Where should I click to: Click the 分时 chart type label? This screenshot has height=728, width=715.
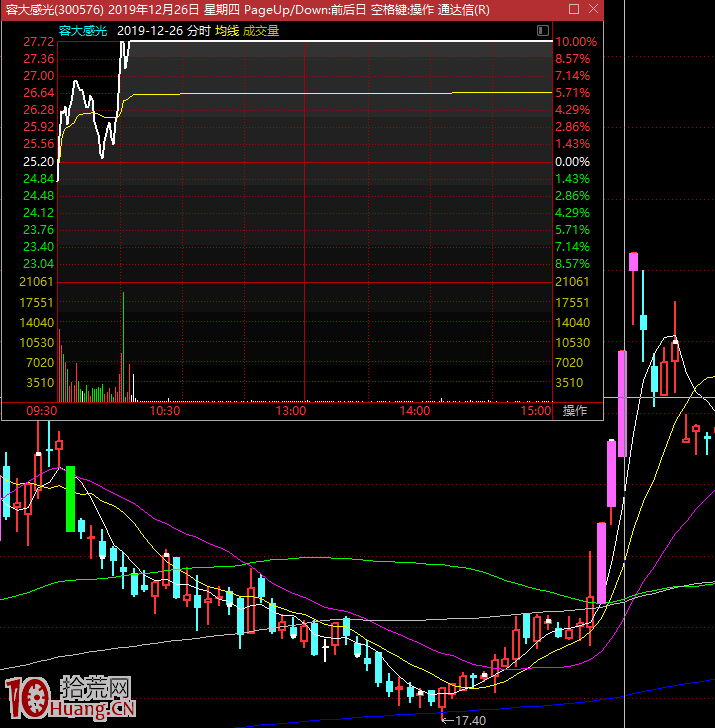[x=198, y=31]
